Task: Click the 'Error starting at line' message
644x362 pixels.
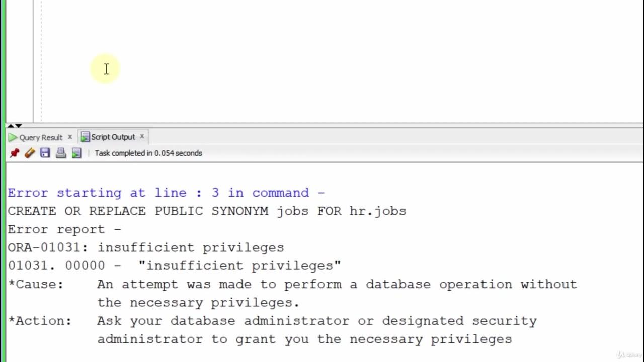Action: click(x=166, y=193)
